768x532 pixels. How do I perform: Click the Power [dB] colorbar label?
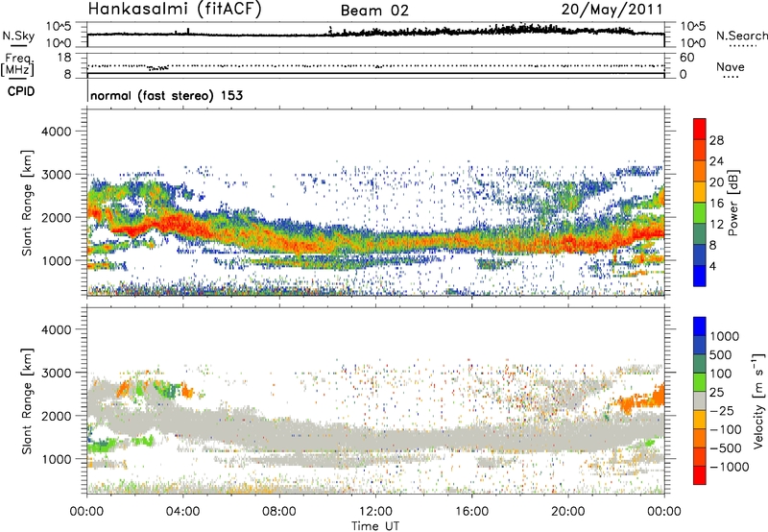[732, 203]
